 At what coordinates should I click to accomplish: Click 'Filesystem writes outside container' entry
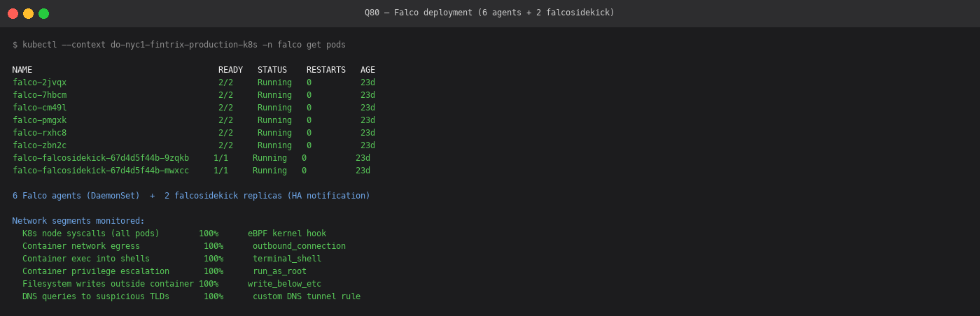pos(108,284)
